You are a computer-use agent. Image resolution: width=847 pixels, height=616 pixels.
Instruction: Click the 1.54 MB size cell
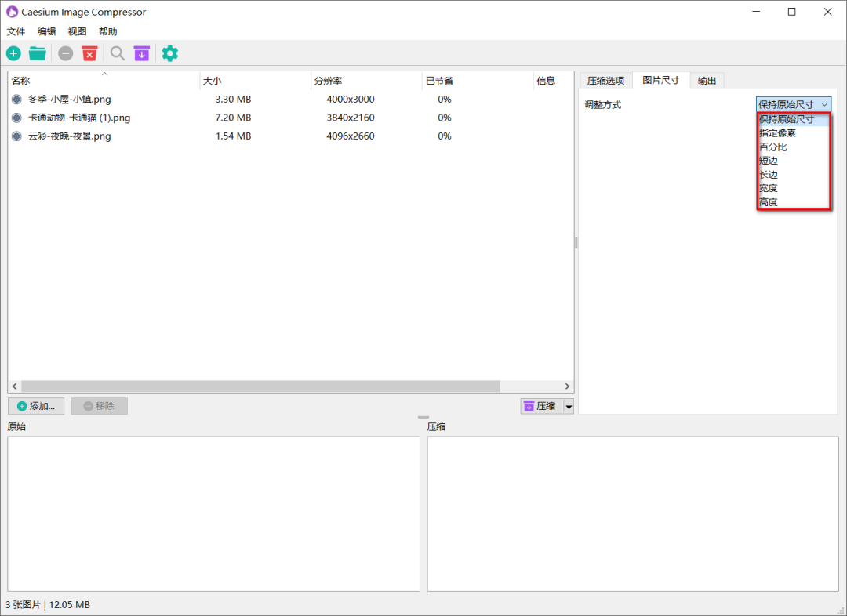pos(233,136)
